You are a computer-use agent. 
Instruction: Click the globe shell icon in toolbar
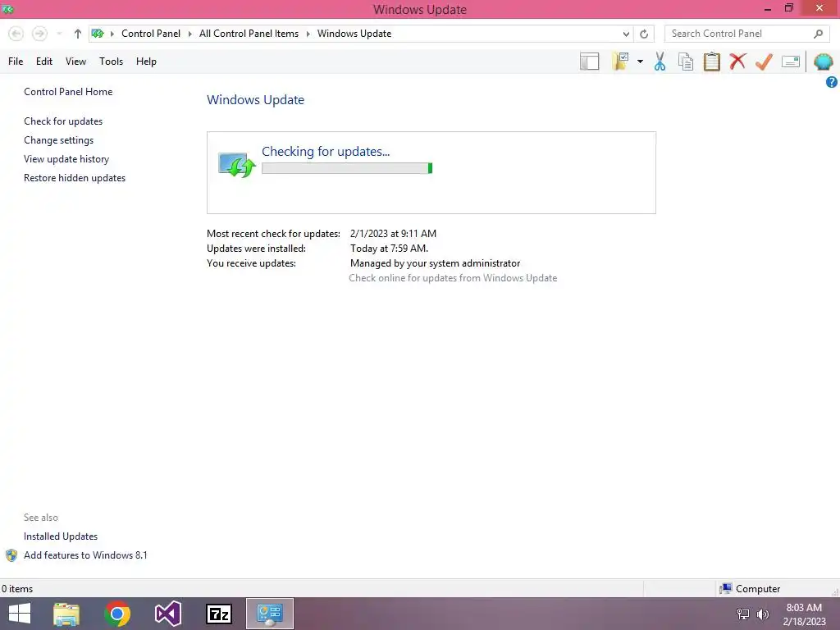(823, 62)
